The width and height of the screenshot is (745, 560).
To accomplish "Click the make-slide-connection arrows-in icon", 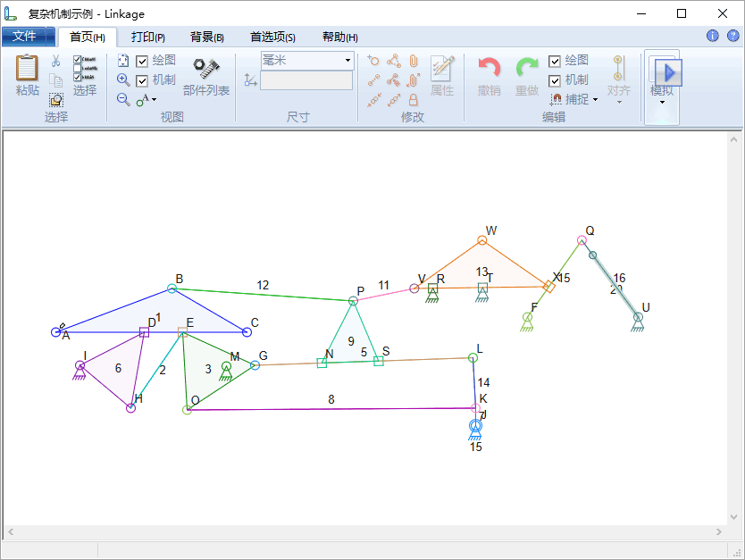I will click(374, 100).
